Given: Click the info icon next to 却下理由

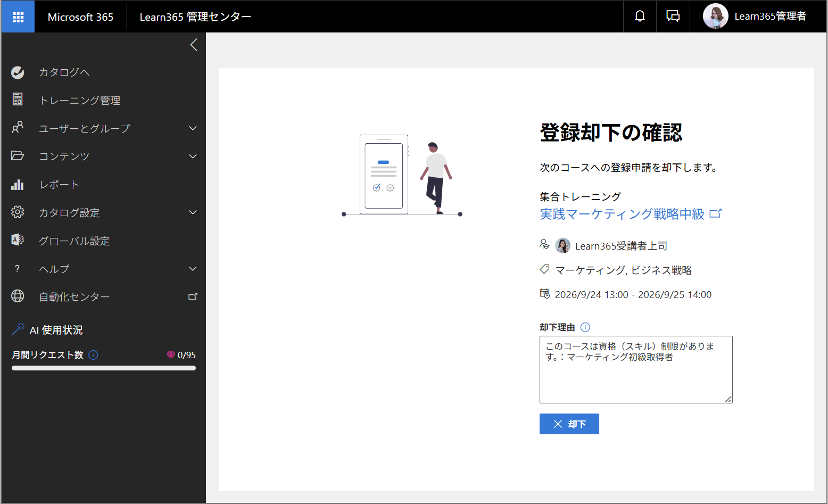Looking at the screenshot, I should click(585, 327).
